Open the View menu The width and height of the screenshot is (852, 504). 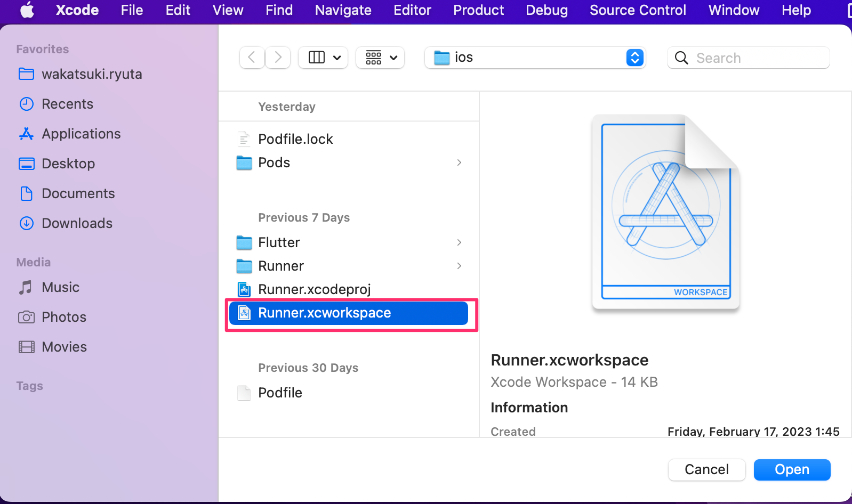(228, 10)
